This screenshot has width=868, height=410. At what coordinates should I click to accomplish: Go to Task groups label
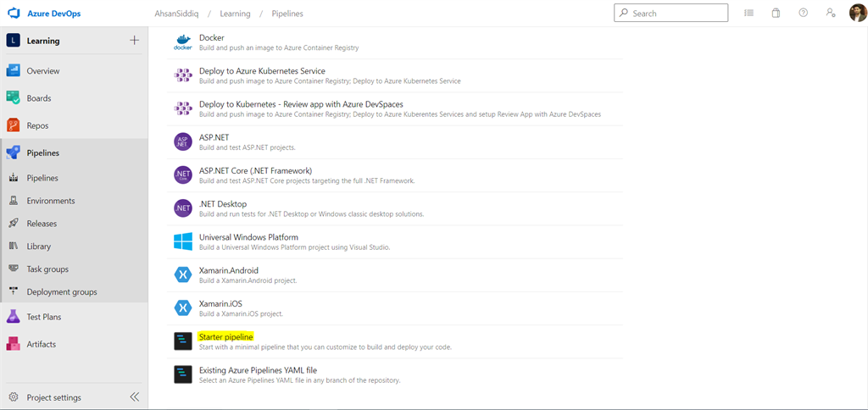[47, 269]
